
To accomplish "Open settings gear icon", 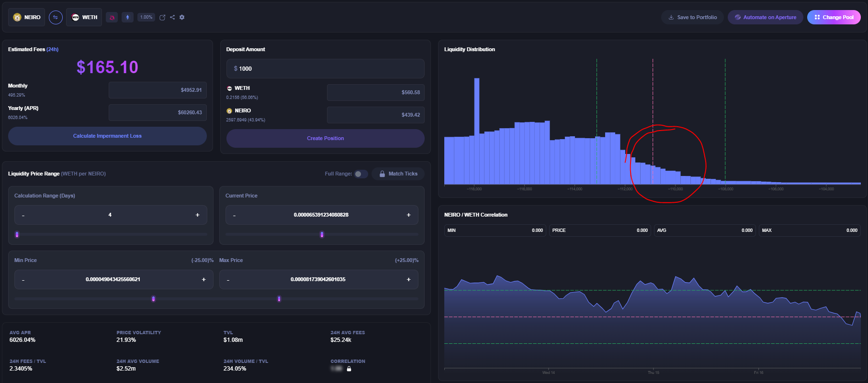I will point(182,17).
